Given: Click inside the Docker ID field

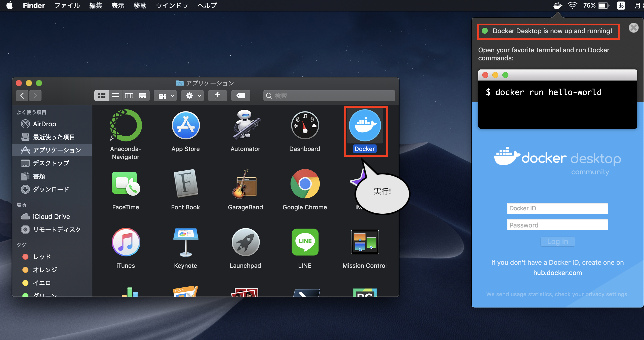Looking at the screenshot, I should (557, 208).
